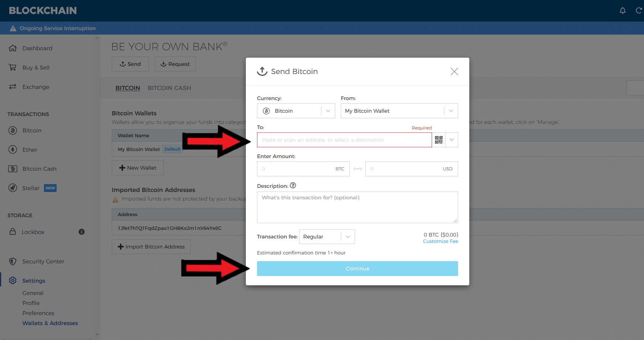Select Preferences settings submenu
The height and width of the screenshot is (340, 644).
(x=38, y=313)
